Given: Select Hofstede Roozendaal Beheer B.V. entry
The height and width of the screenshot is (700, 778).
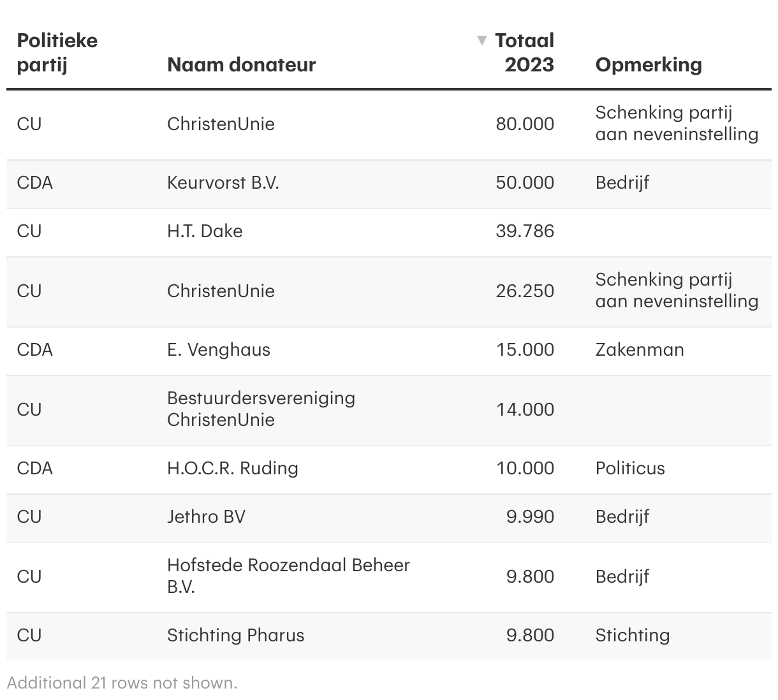Looking at the screenshot, I should [x=288, y=576].
